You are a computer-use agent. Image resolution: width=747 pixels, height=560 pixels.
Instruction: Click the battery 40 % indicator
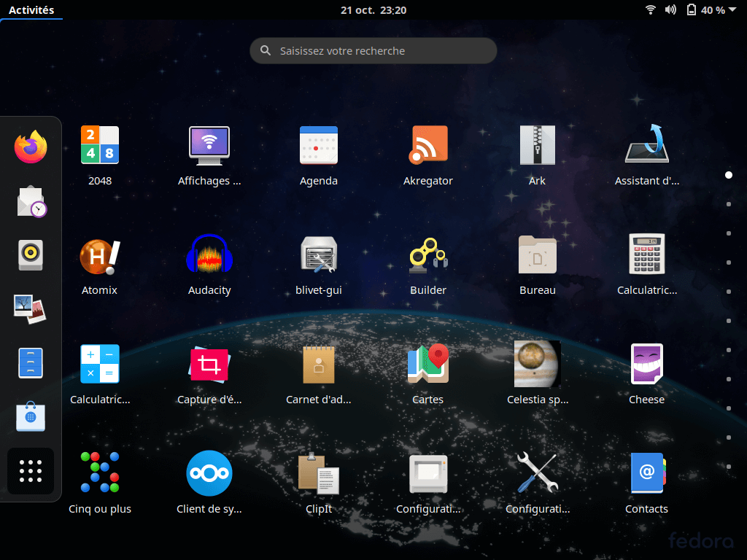(x=705, y=10)
